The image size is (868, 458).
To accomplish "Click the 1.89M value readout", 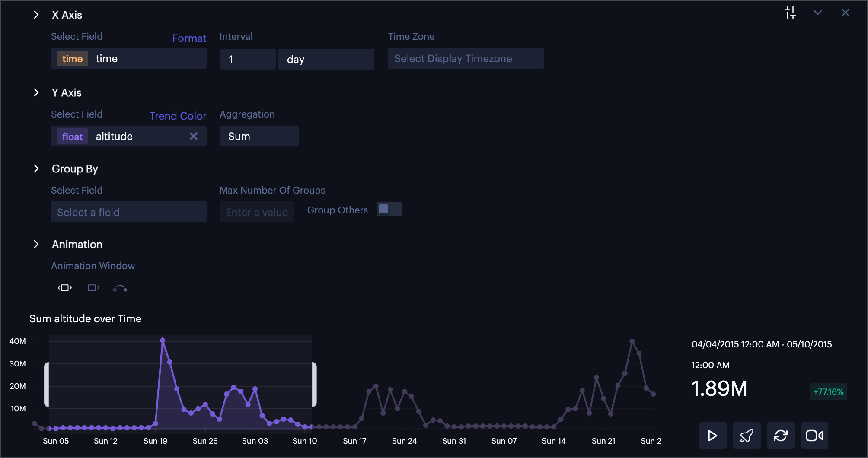I will tap(719, 388).
